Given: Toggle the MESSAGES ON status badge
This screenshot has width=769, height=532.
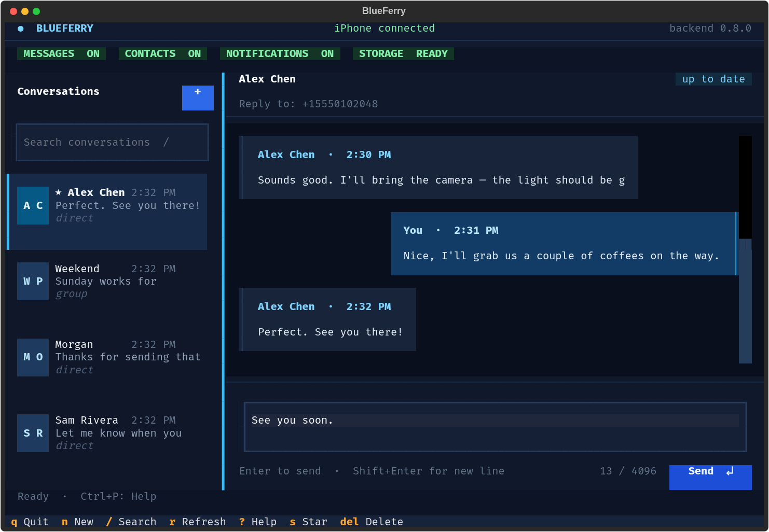Looking at the screenshot, I should pyautogui.click(x=61, y=53).
